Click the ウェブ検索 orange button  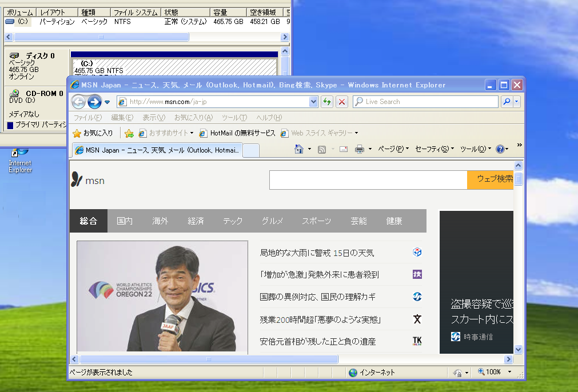[491, 180]
